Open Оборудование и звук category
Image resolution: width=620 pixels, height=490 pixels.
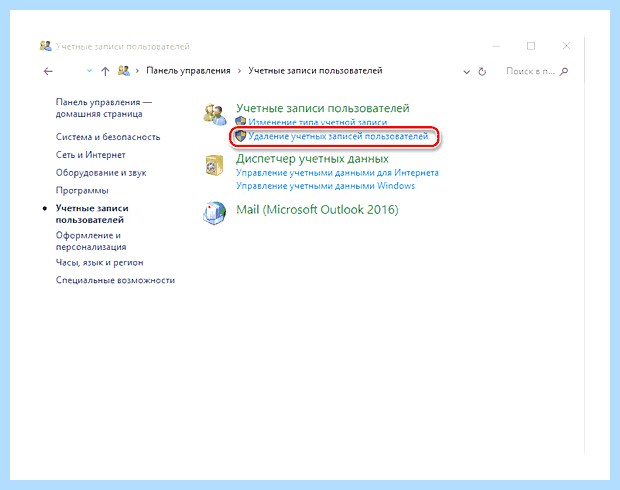tap(101, 172)
